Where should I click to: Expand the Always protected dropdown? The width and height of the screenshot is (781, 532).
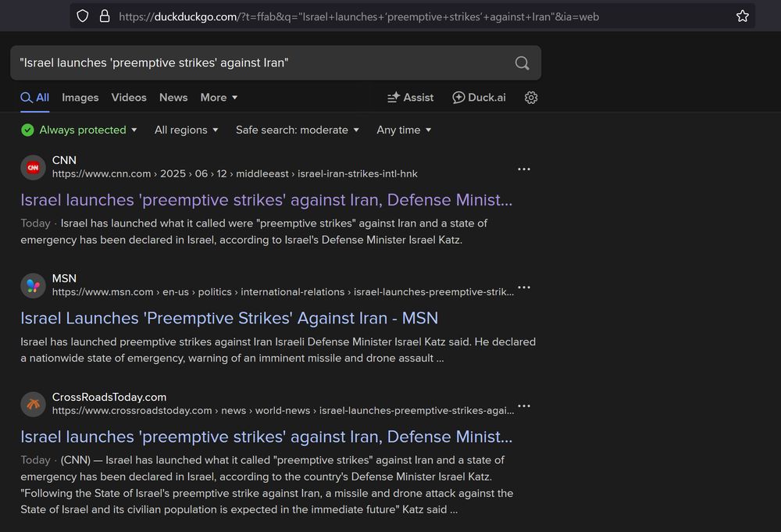click(x=87, y=130)
